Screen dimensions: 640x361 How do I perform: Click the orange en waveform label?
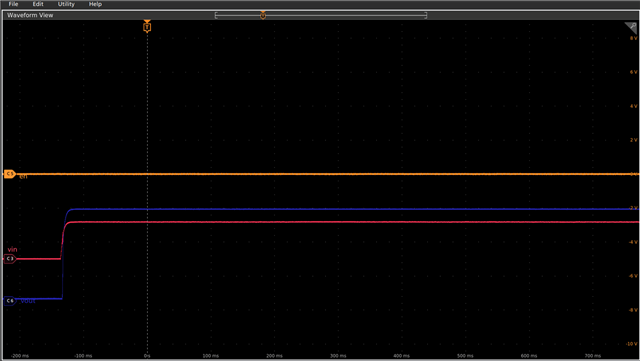point(23,176)
